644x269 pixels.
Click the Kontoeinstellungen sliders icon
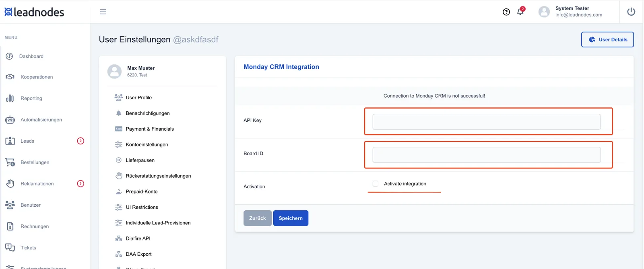pyautogui.click(x=119, y=144)
